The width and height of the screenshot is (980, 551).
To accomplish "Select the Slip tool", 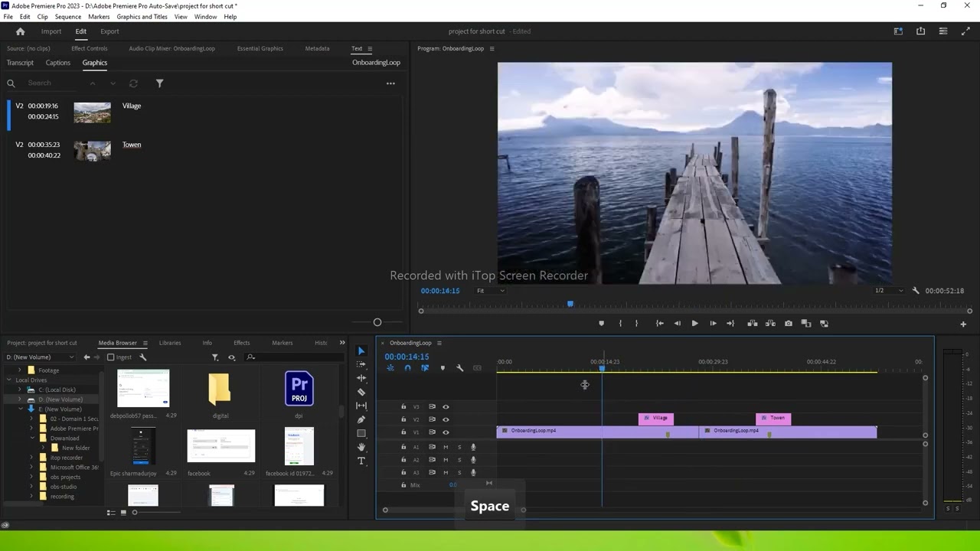I will coord(361,406).
